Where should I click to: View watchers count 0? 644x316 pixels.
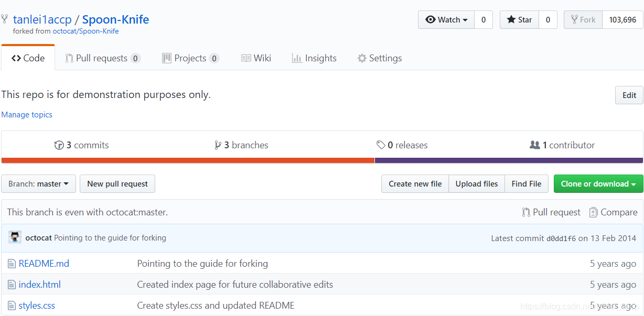click(483, 20)
